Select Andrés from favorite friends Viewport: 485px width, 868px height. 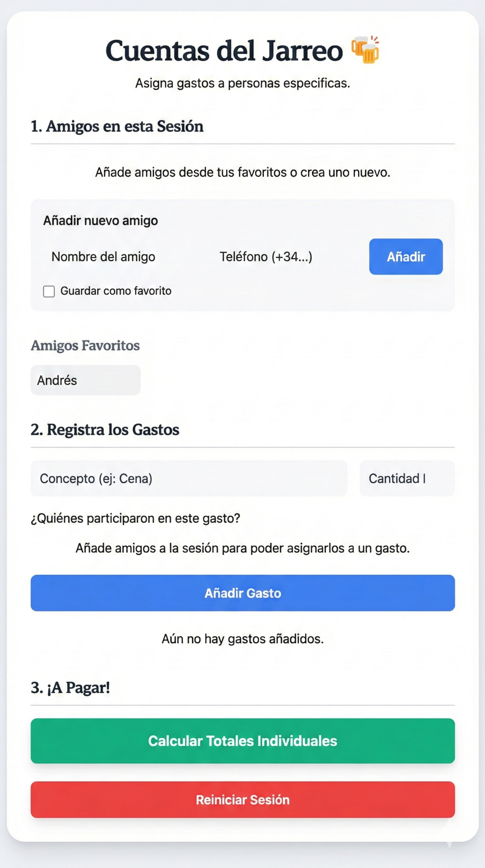tap(86, 380)
